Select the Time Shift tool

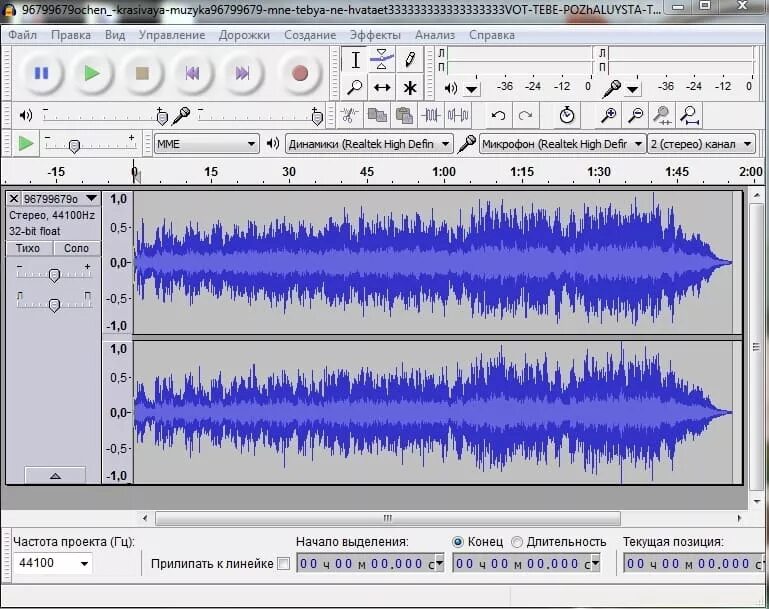(x=382, y=88)
